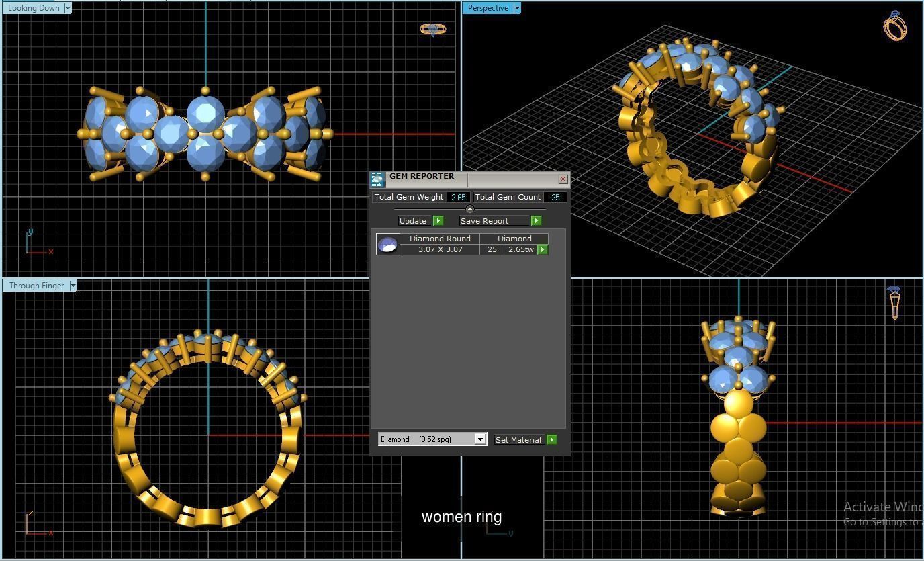Click green arrow next to Save Report
This screenshot has width=924, height=561.
point(537,221)
